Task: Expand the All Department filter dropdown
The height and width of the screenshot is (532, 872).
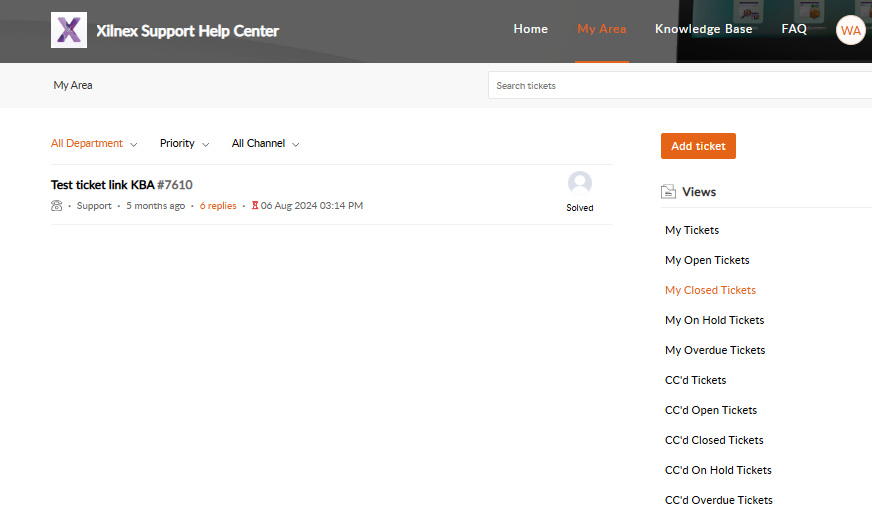Action: 94,144
